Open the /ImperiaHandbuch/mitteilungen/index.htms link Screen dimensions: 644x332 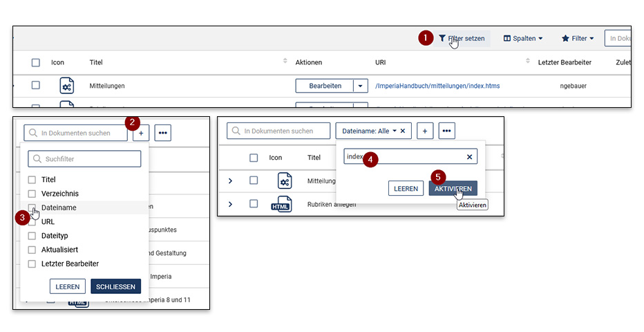pyautogui.click(x=437, y=86)
